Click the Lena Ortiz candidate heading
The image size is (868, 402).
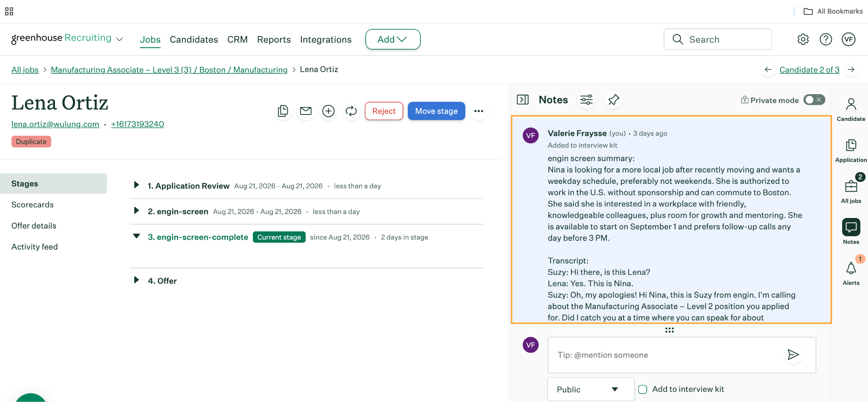(x=60, y=103)
